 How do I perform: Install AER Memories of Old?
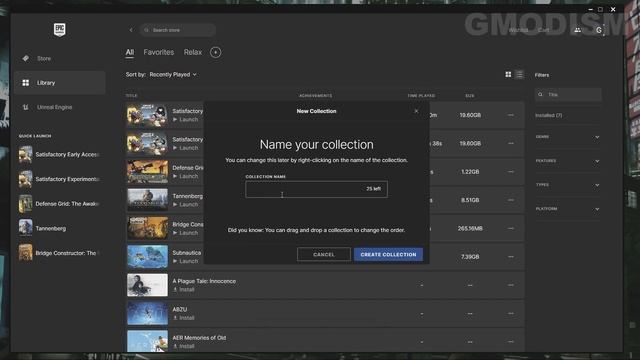tap(184, 346)
